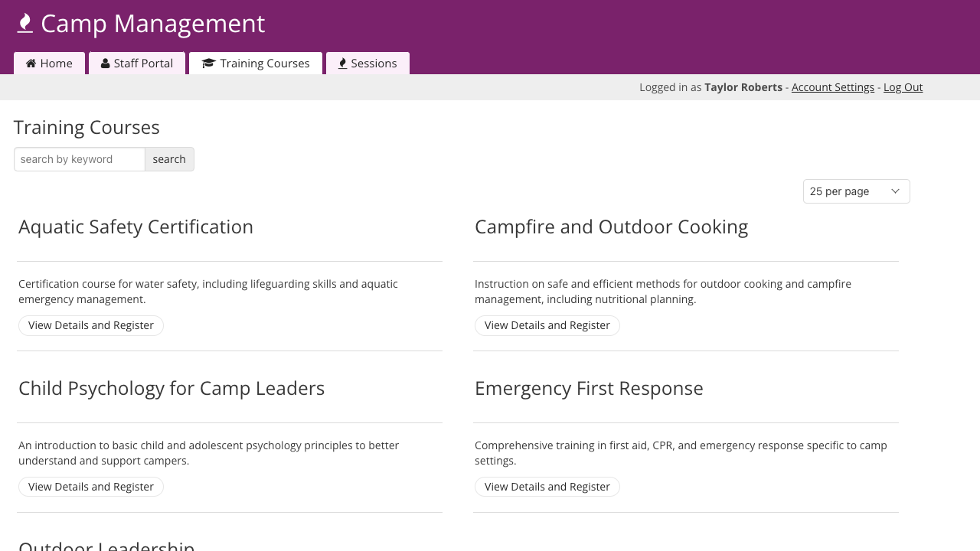Screen dimensions: 980x551
Task: Click the campfire logo icon in header
Action: click(25, 24)
